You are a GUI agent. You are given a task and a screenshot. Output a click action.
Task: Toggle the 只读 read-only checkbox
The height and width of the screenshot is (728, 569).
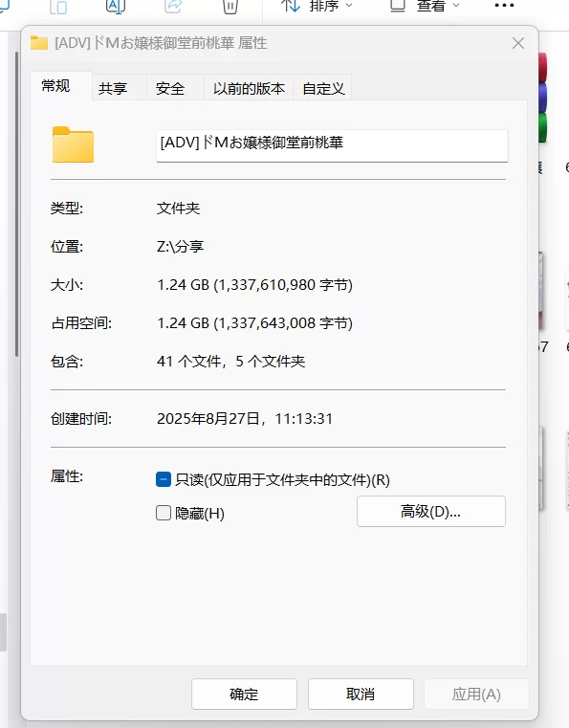click(164, 479)
